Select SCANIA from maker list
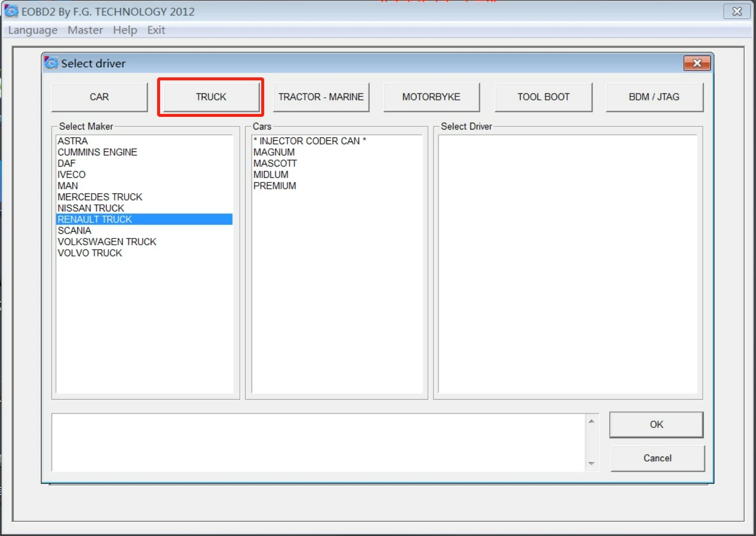This screenshot has height=536, width=756. tap(144, 230)
